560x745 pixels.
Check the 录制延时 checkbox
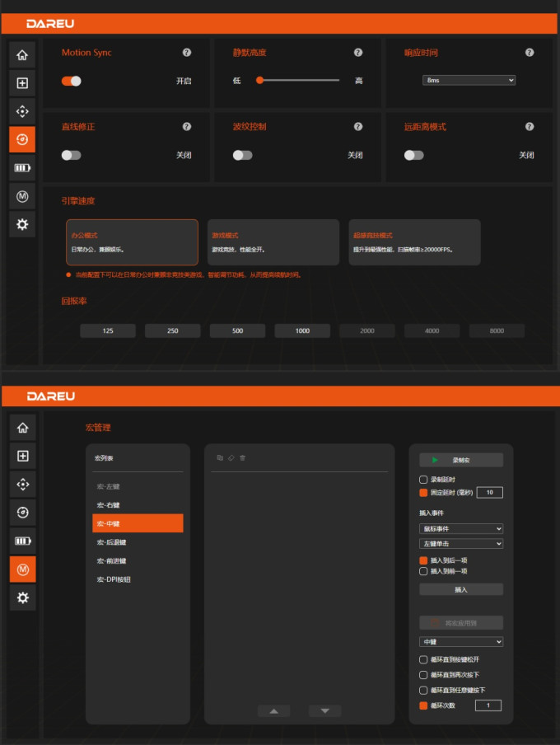423,480
